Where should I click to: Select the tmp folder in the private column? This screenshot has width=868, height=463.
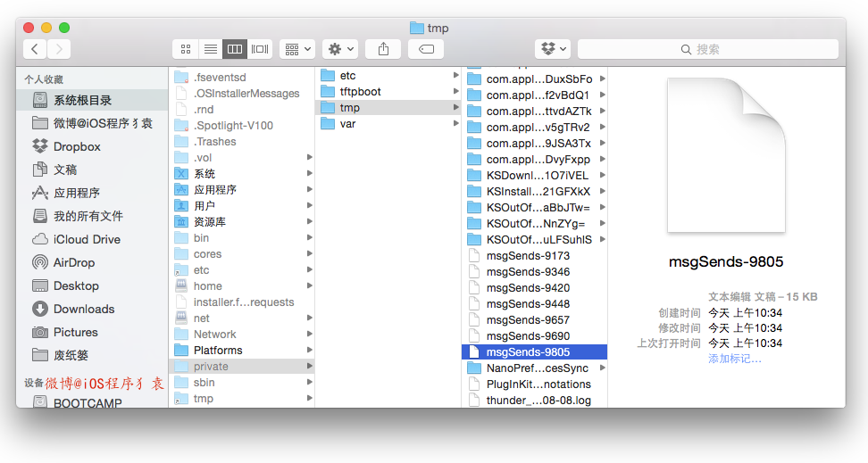pyautogui.click(x=388, y=108)
